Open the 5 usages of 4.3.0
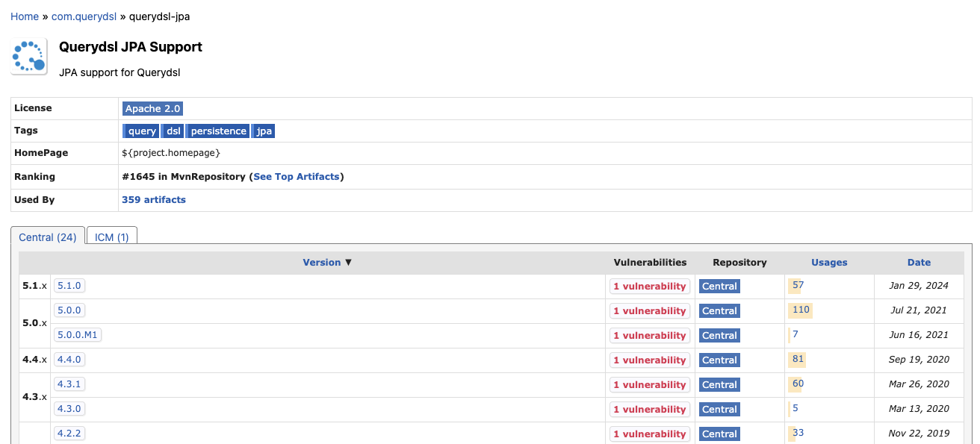The image size is (980, 444). [796, 408]
